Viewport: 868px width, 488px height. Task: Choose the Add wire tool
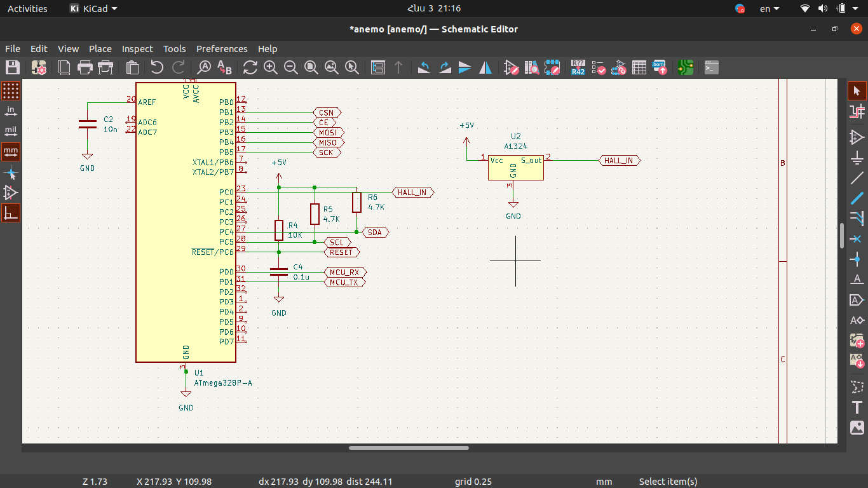coord(857,178)
